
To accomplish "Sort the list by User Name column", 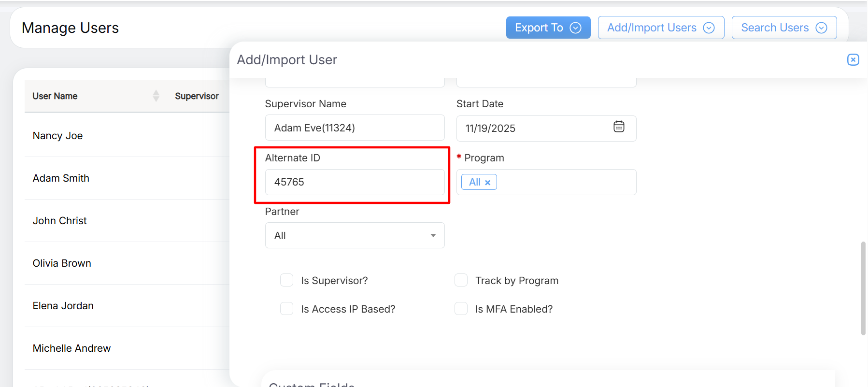I will [156, 96].
